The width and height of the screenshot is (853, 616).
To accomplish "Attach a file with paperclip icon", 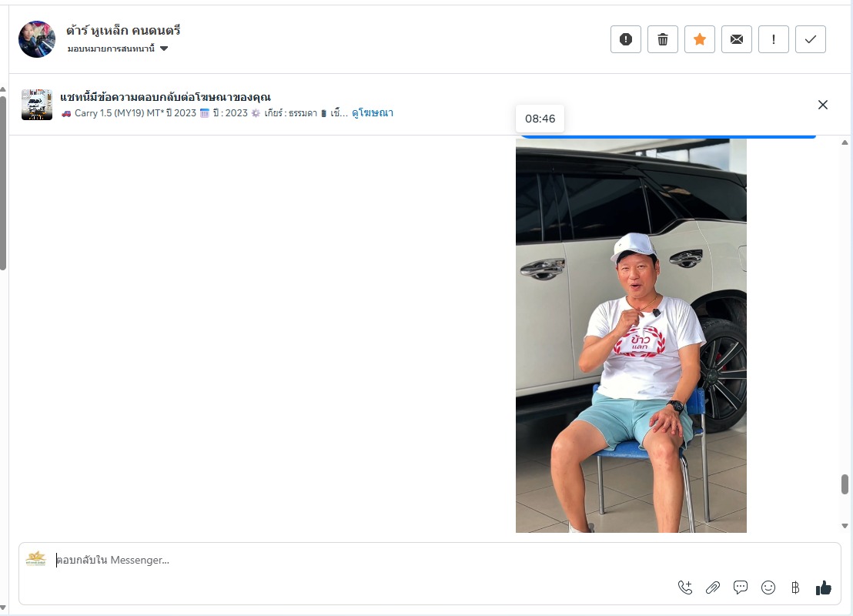I will [x=713, y=588].
